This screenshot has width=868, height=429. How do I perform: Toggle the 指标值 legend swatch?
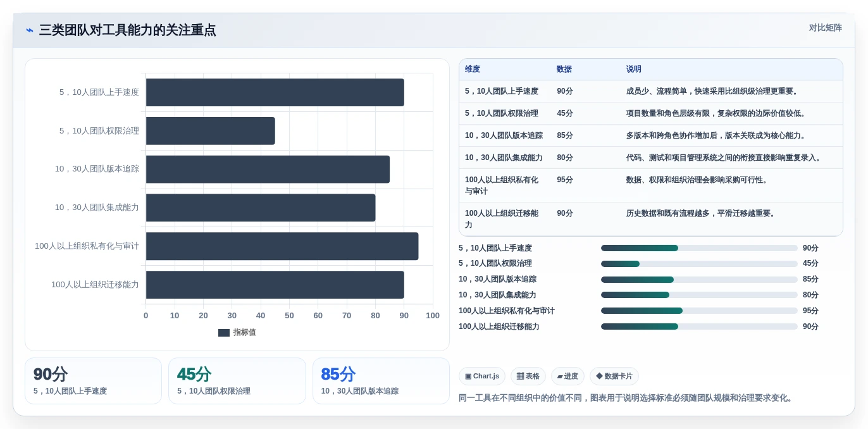224,333
